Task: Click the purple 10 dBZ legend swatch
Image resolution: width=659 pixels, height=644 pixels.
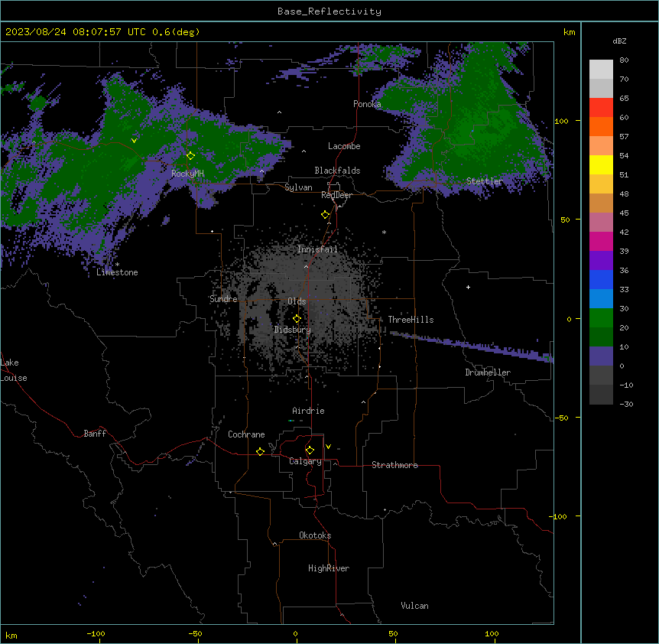Action: [601, 356]
